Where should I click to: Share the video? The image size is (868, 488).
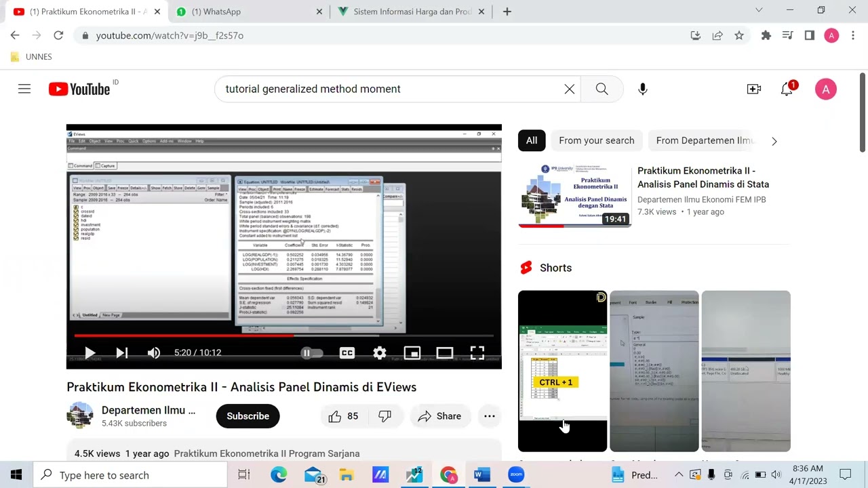(440, 416)
